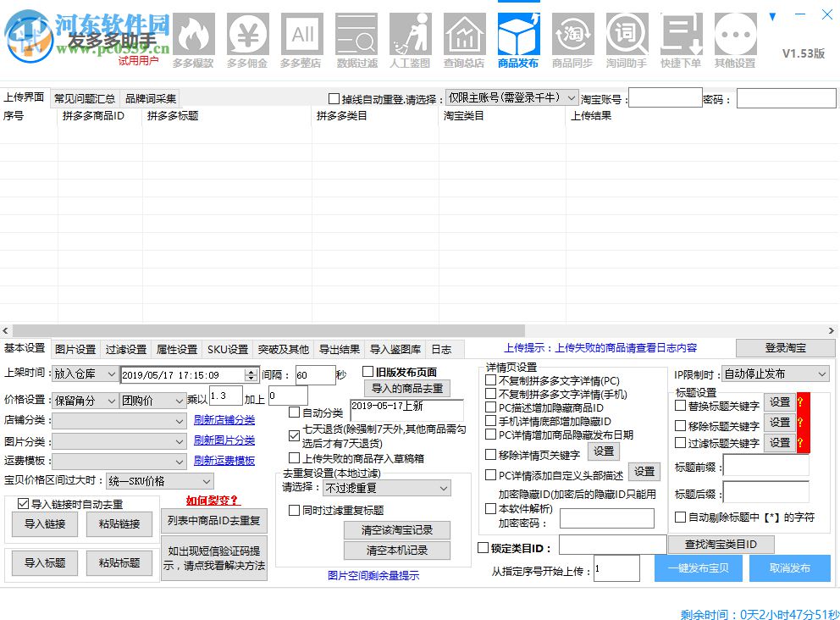This screenshot has height=620, width=840.
Task: Switch to 商品发布 module
Action: 518,34
